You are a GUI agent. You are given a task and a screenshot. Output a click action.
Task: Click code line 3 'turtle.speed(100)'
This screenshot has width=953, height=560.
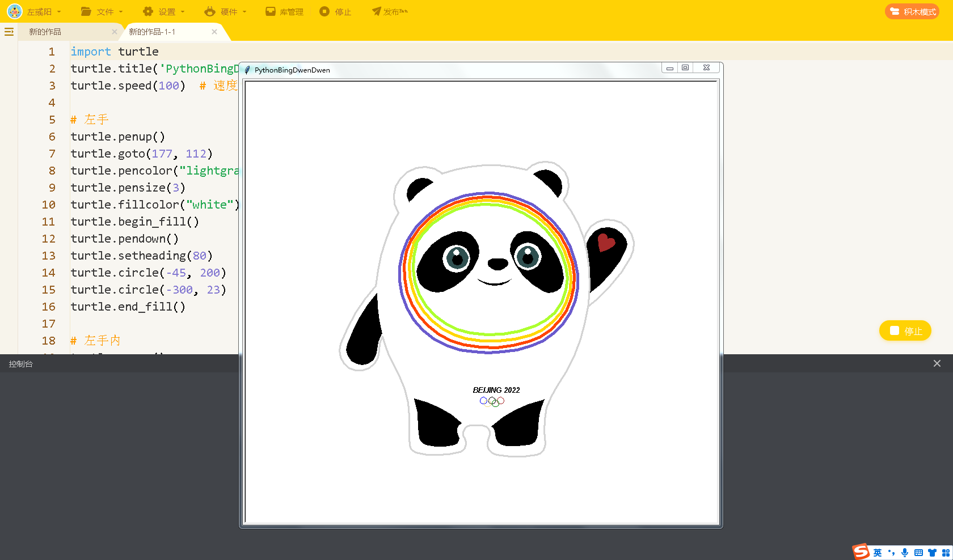point(128,86)
